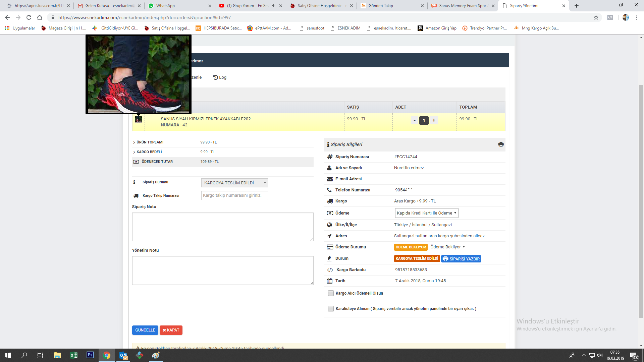
Task: Open the Paint icon on the taskbar
Action: (156, 355)
